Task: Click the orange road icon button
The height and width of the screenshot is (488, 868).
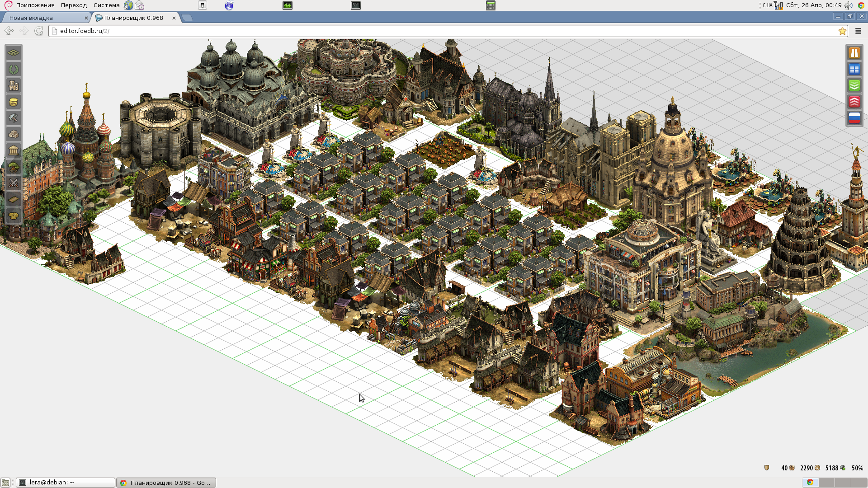Action: tap(854, 53)
